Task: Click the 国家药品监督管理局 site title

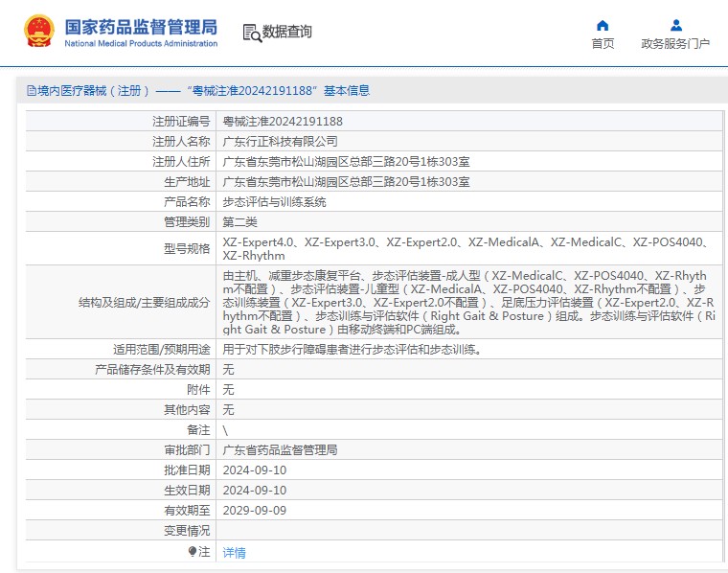Action: [x=141, y=26]
